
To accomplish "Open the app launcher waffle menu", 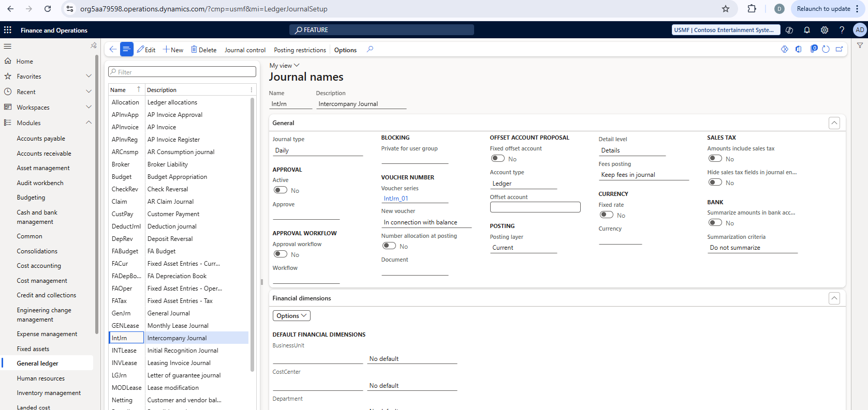I will [8, 30].
